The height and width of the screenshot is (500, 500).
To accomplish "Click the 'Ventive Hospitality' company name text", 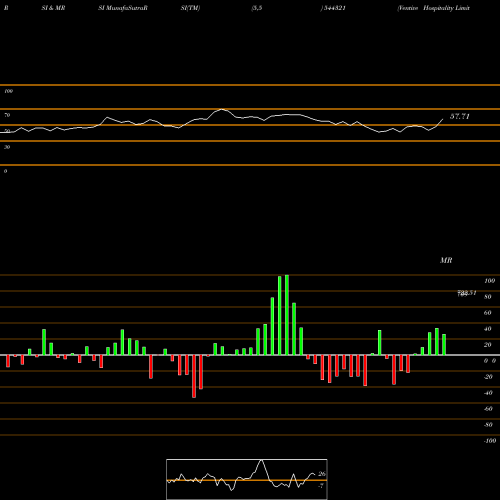I will pyautogui.click(x=425, y=8).
